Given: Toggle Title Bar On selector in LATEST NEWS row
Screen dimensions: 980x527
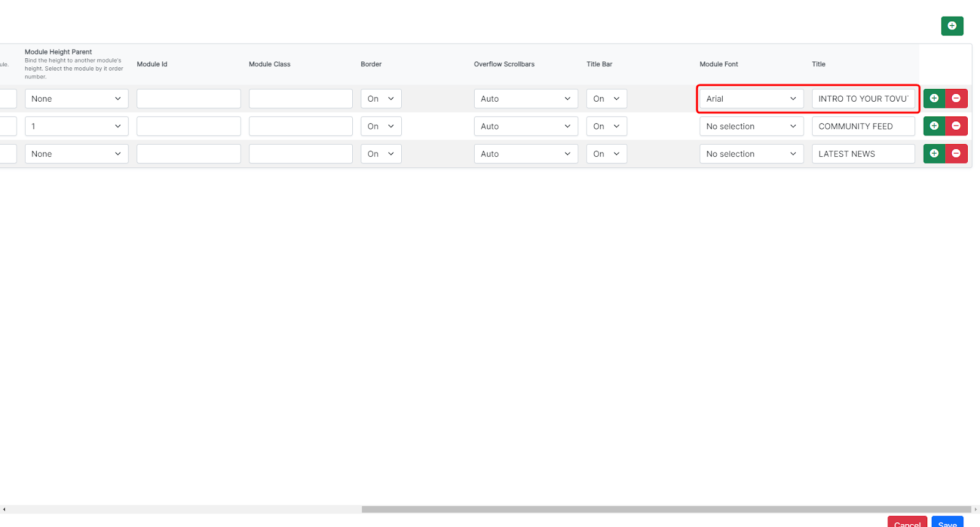Looking at the screenshot, I should tap(606, 154).
